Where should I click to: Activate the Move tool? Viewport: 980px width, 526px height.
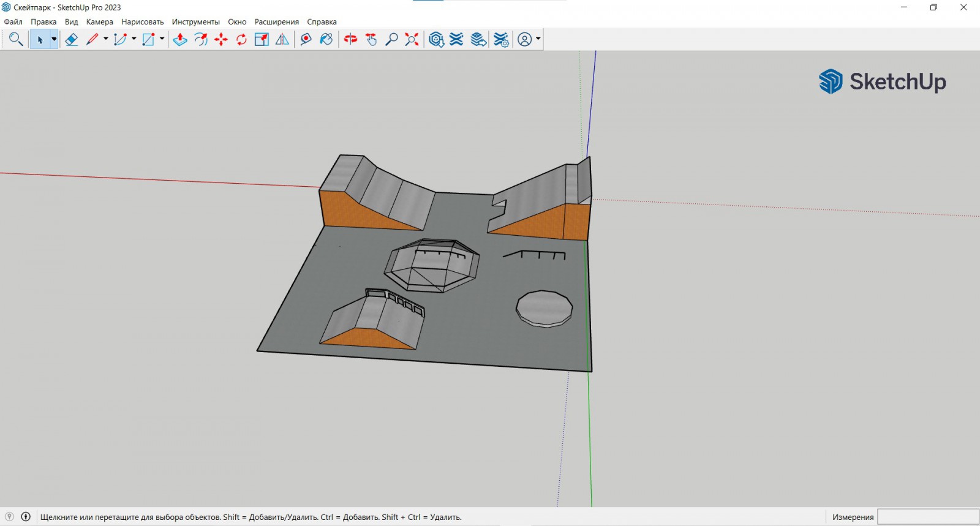point(221,40)
